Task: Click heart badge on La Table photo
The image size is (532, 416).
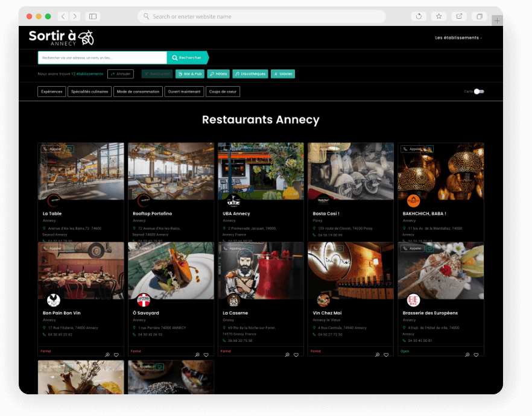Action: 70,149
